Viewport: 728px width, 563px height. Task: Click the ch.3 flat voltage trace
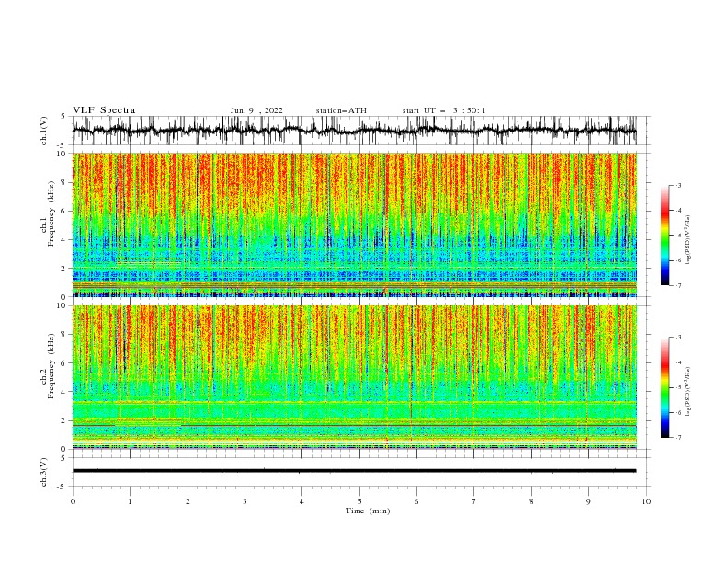354,471
